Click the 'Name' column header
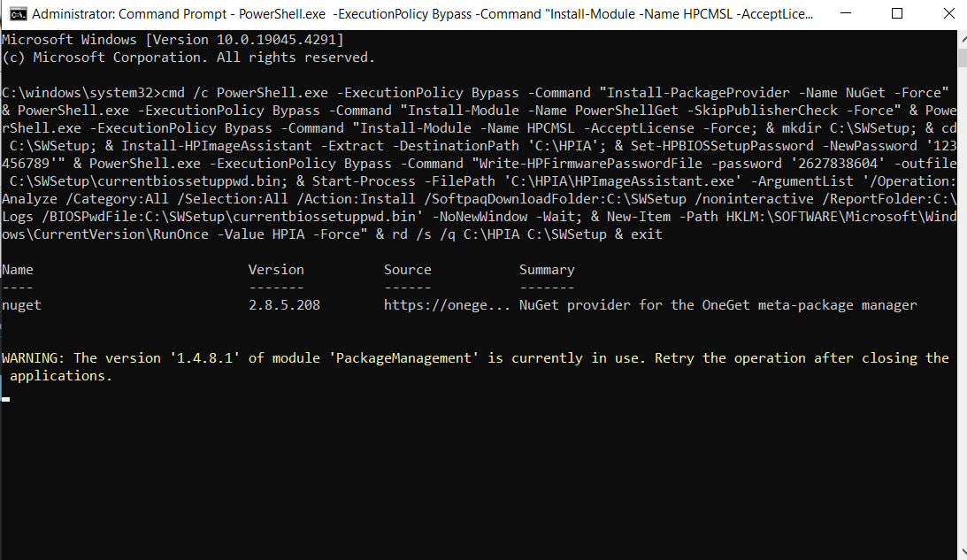This screenshot has width=967, height=560. pyautogui.click(x=18, y=270)
